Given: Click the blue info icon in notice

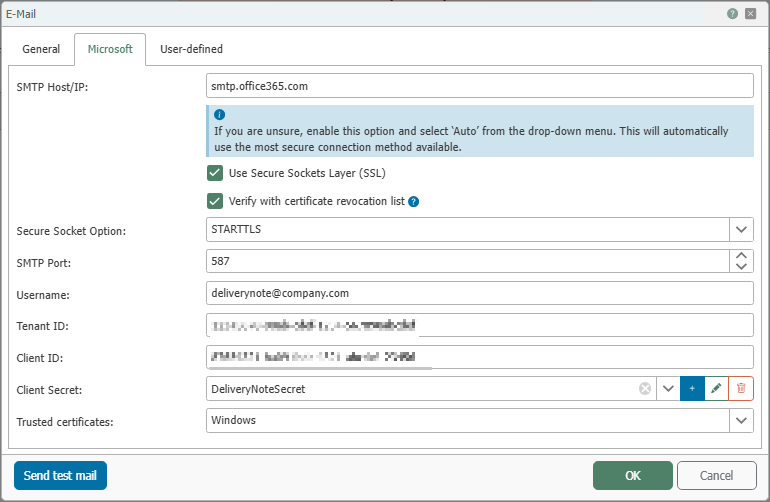Looking at the screenshot, I should pos(220,114).
